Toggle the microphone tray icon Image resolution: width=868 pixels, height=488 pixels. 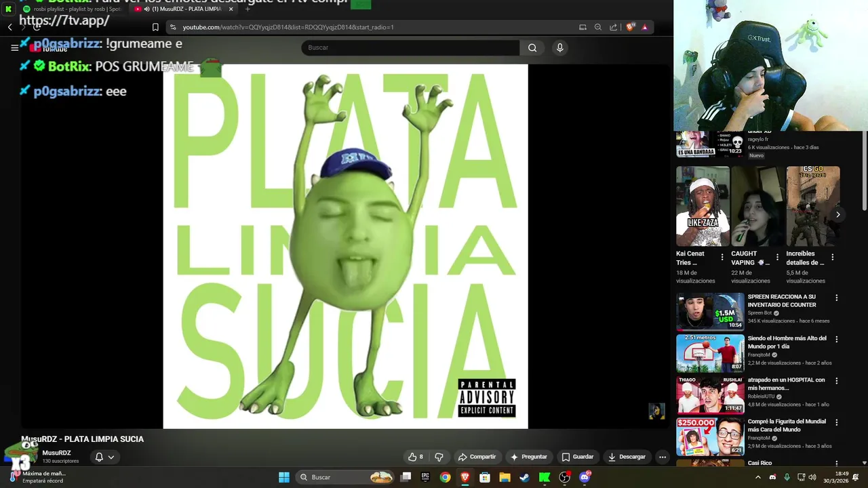click(x=787, y=477)
